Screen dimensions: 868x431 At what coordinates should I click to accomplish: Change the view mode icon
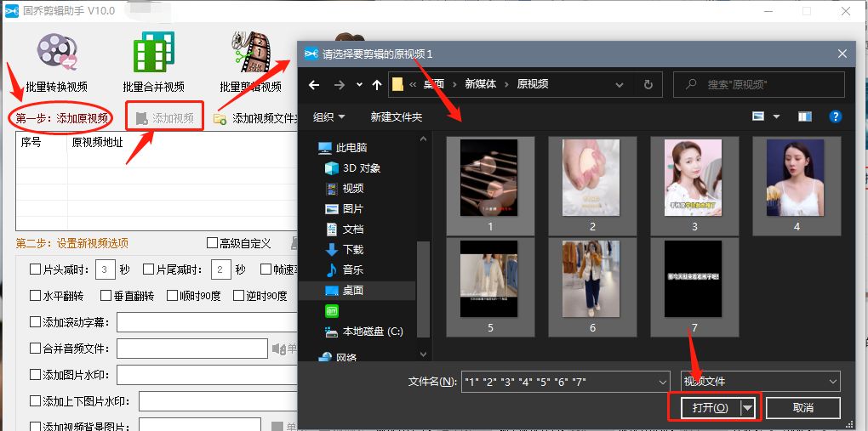click(x=758, y=116)
